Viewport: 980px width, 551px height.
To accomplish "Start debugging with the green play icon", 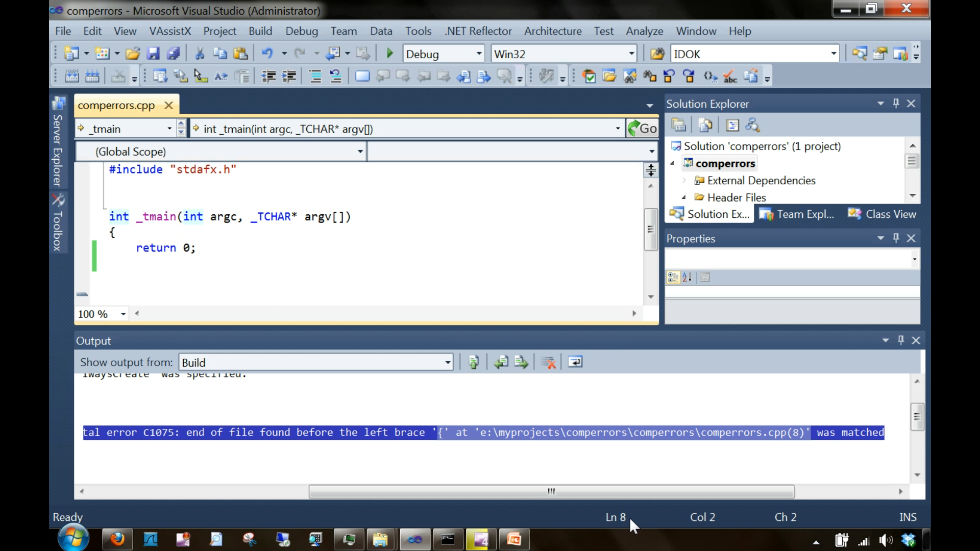I will (389, 53).
